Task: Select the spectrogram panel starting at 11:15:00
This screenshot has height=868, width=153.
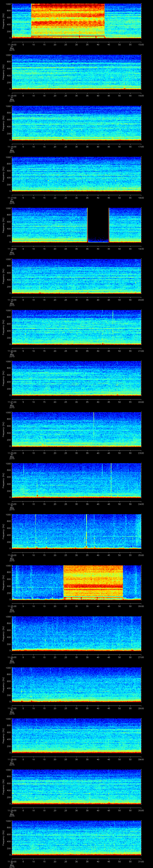Action: tap(77, 72)
